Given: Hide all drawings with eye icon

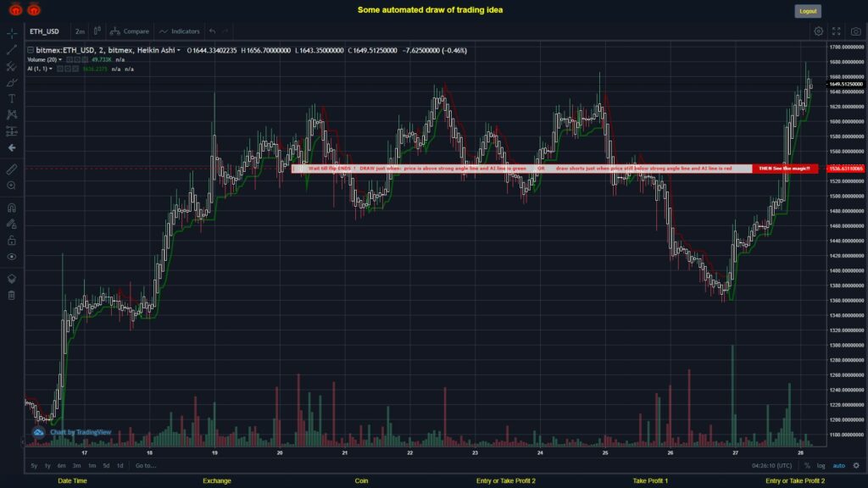Looking at the screenshot, I should tap(12, 257).
